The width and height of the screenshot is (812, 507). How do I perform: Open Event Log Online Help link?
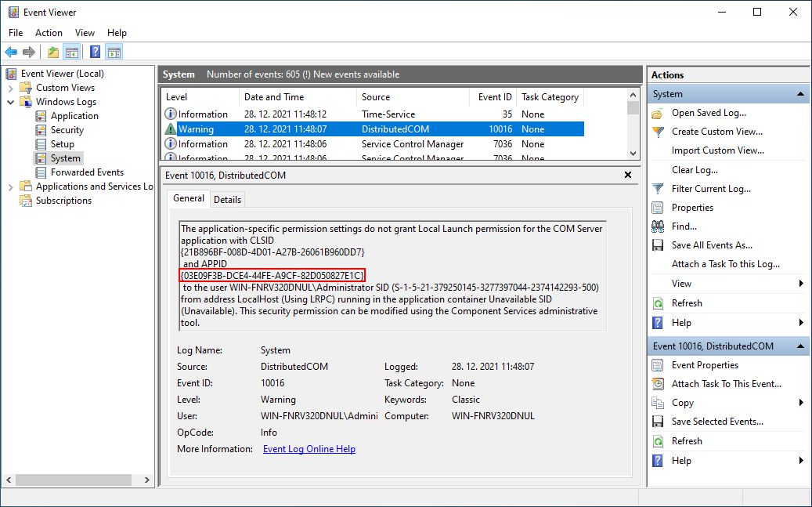309,449
